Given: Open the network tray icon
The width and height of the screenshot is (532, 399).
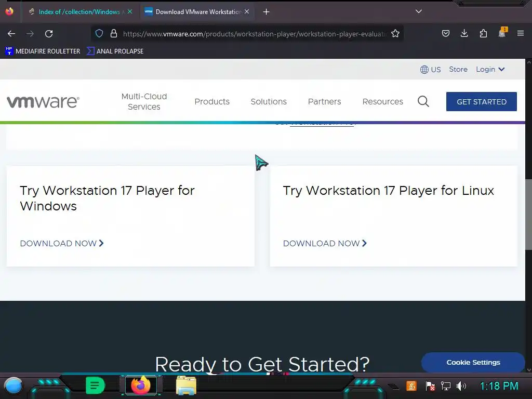Looking at the screenshot, I should [445, 386].
